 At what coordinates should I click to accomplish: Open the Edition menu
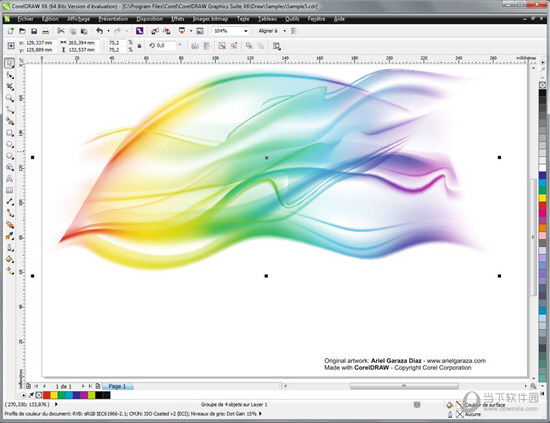(50, 19)
